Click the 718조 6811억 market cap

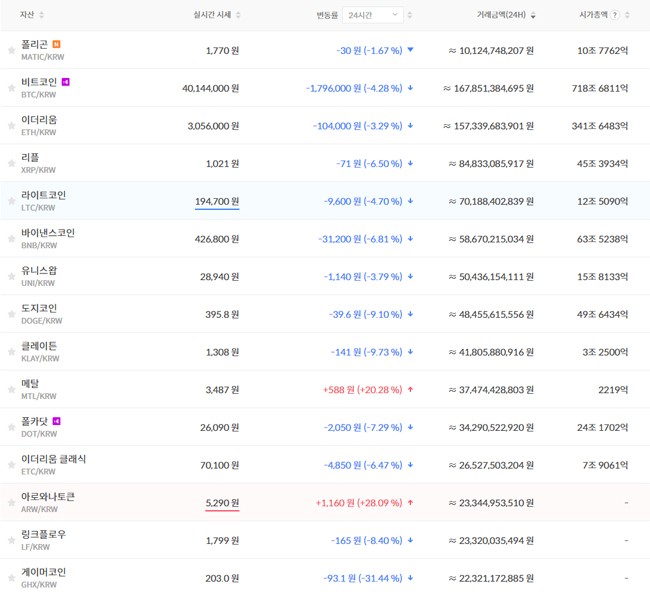[600, 88]
